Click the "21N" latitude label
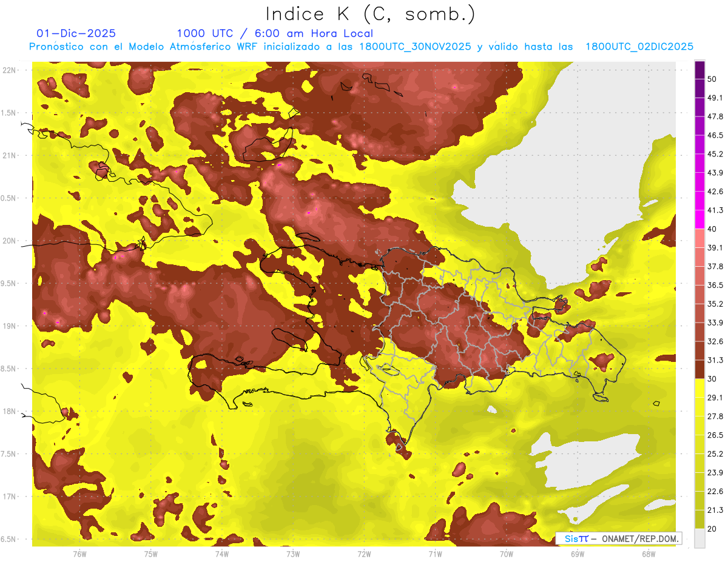The height and width of the screenshot is (562, 728). click(9, 155)
